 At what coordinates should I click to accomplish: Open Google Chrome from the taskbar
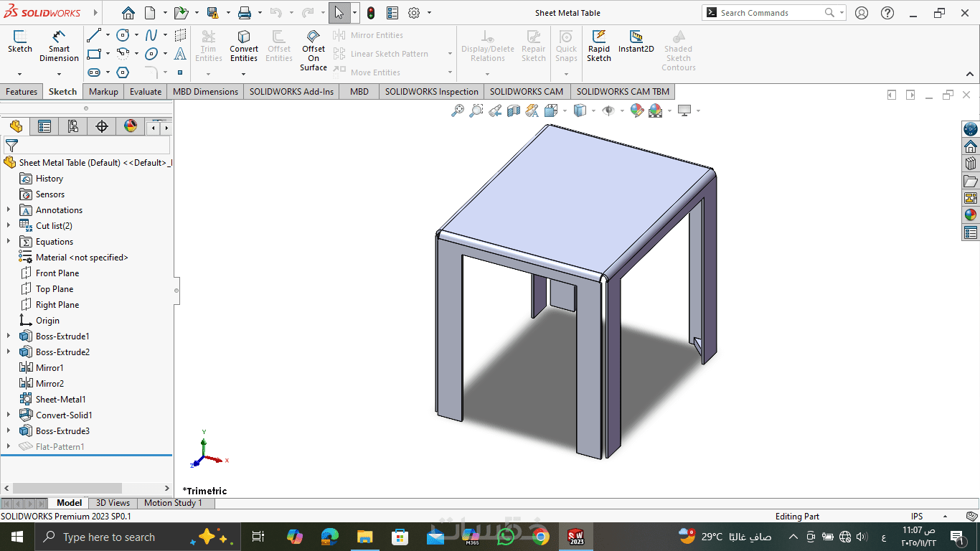pyautogui.click(x=540, y=537)
